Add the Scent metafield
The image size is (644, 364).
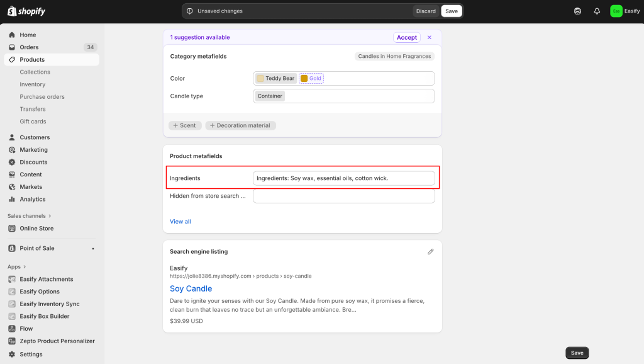tap(184, 125)
